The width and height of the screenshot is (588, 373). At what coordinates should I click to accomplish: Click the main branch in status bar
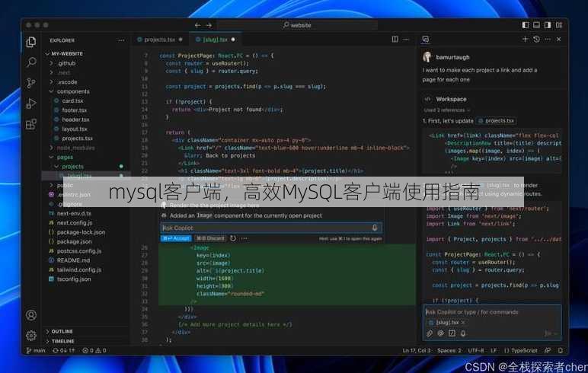[x=36, y=350]
